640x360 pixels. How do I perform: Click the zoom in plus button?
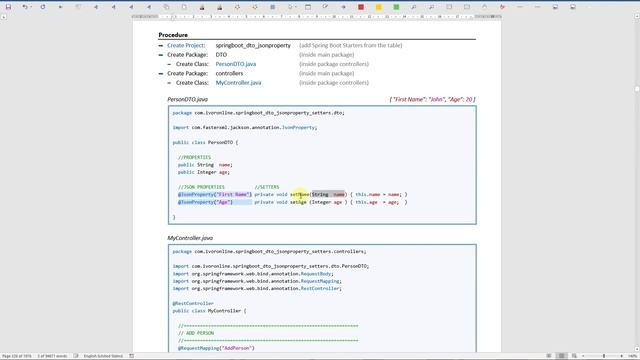[622, 356]
